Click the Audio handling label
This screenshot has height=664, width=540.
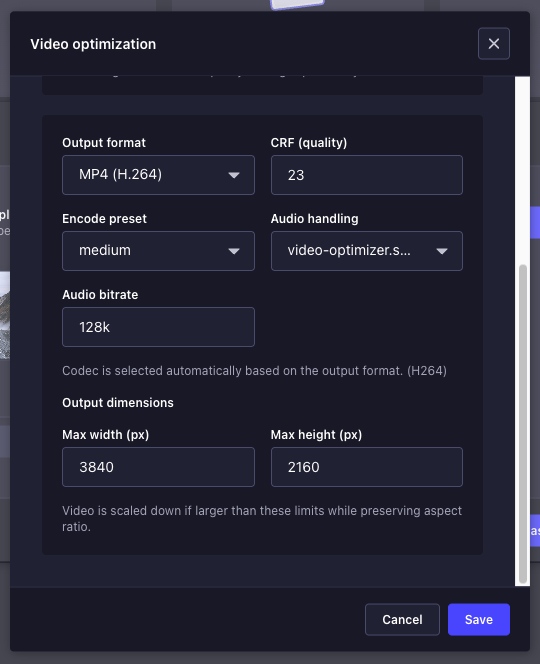click(314, 219)
